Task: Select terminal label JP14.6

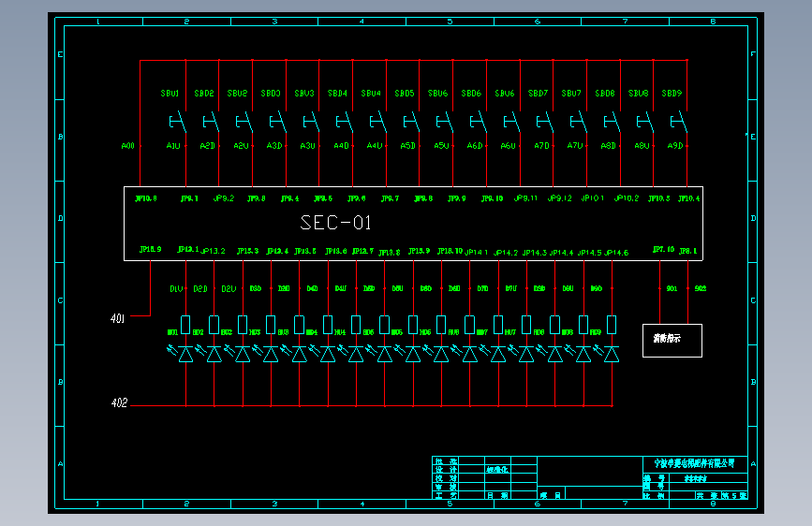Action: click(x=616, y=253)
